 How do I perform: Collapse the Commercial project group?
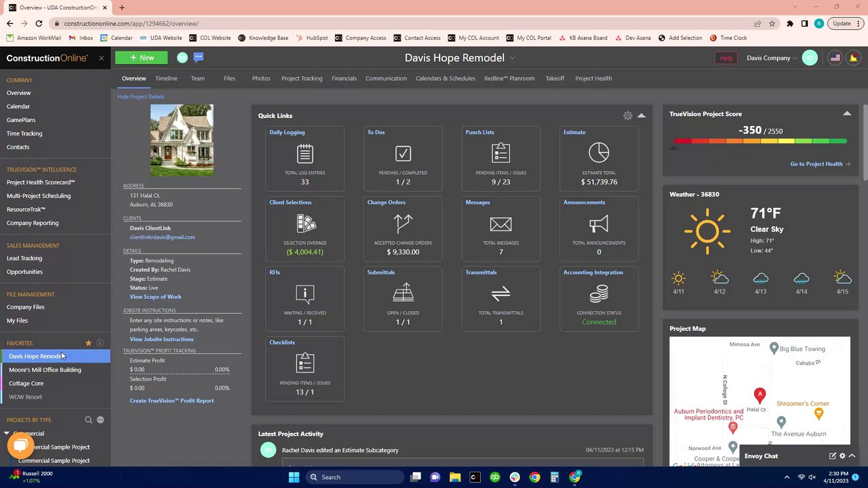[7, 433]
